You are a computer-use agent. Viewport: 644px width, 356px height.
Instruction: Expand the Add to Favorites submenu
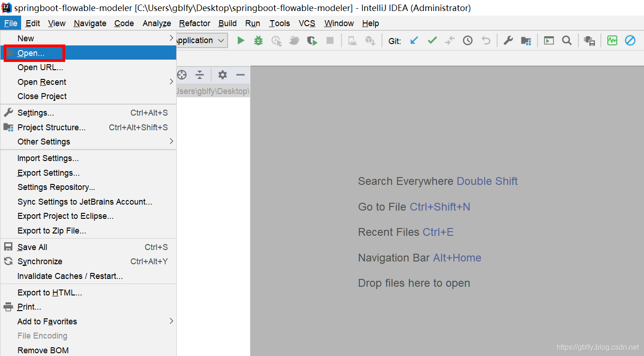click(89, 321)
